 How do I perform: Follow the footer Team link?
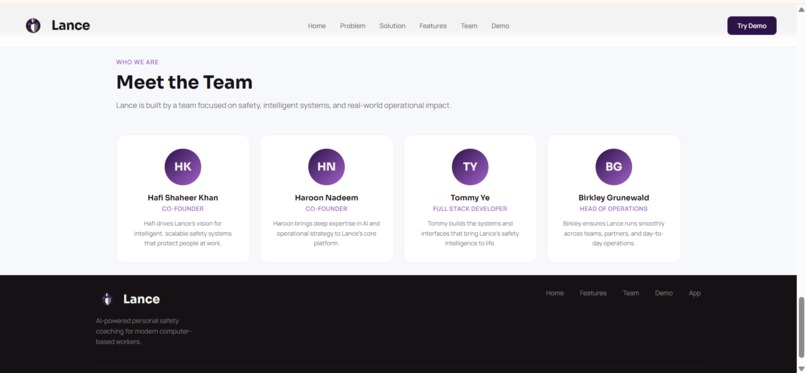coord(631,293)
